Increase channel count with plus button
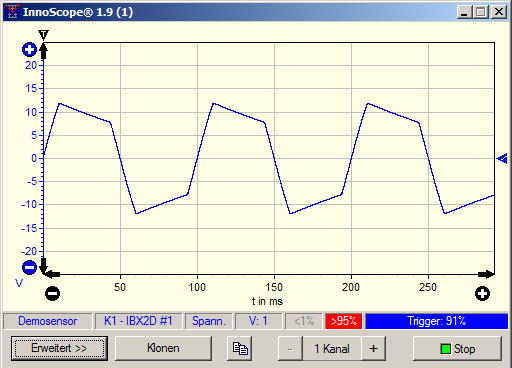The height and width of the screenshot is (368, 512). pos(373,349)
